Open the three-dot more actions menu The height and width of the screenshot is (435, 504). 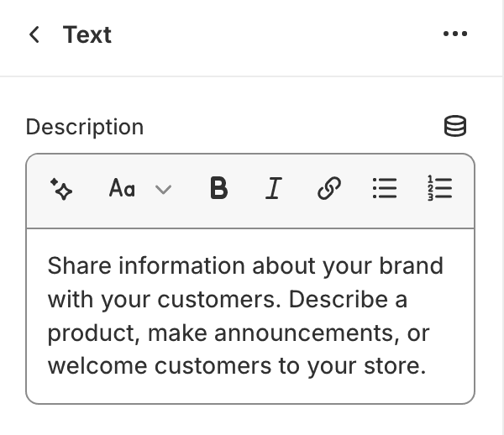pos(454,34)
